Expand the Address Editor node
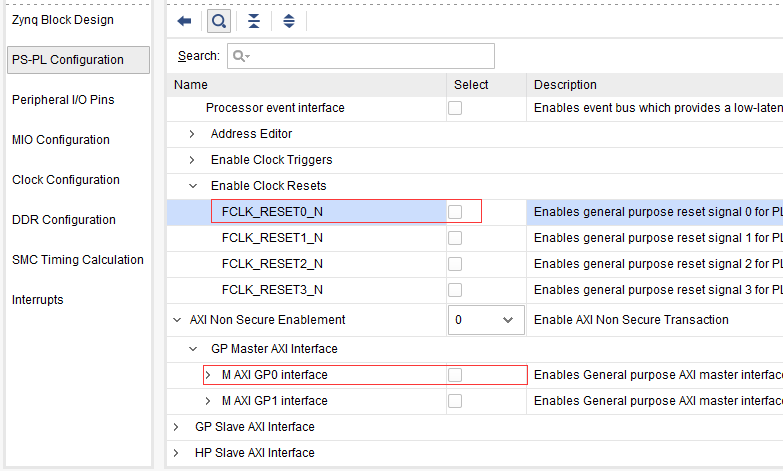This screenshot has width=783, height=471. click(192, 134)
